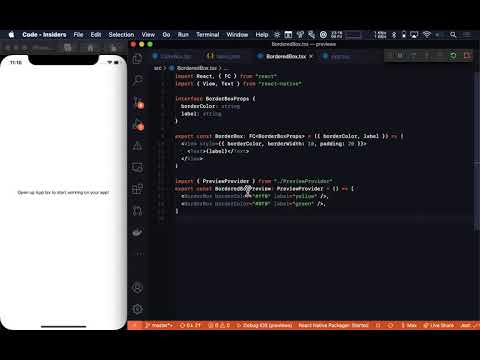Open the Code - Insiders application menu
Image resolution: width=480 pixels, height=360 pixels.
pos(44,35)
